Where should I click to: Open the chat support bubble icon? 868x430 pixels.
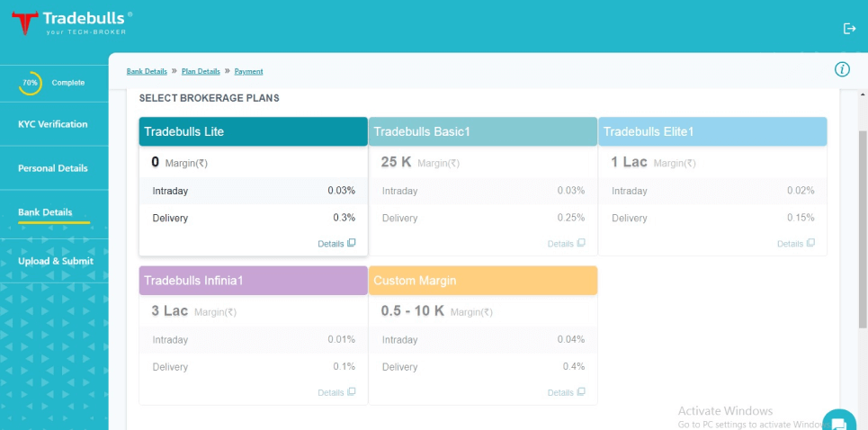point(837,423)
